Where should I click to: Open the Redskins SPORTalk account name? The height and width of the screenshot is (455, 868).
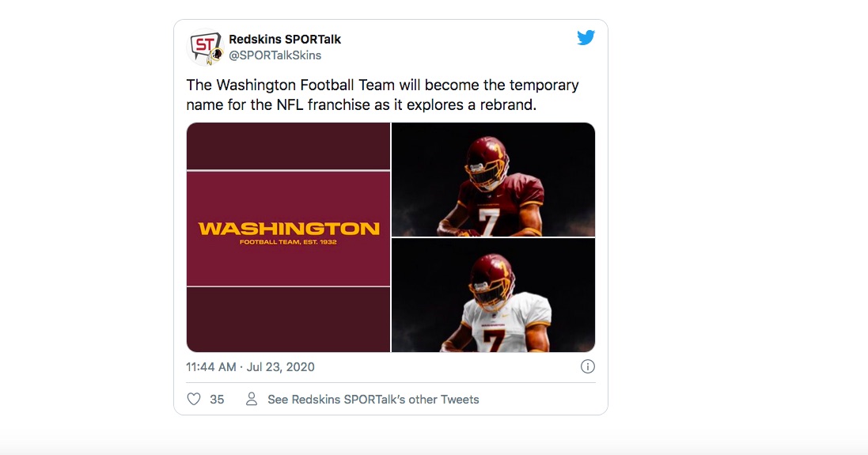[x=285, y=40]
